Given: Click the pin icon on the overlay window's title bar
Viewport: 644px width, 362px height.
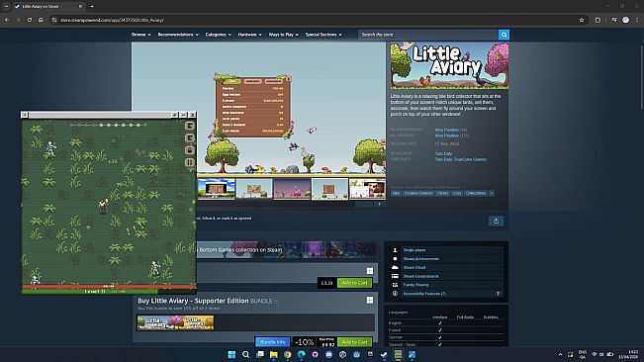Looking at the screenshot, I should (174, 115).
